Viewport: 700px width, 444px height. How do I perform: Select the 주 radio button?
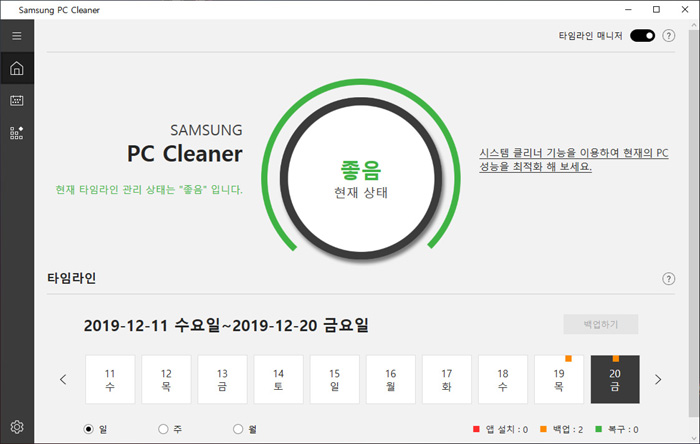[163, 429]
